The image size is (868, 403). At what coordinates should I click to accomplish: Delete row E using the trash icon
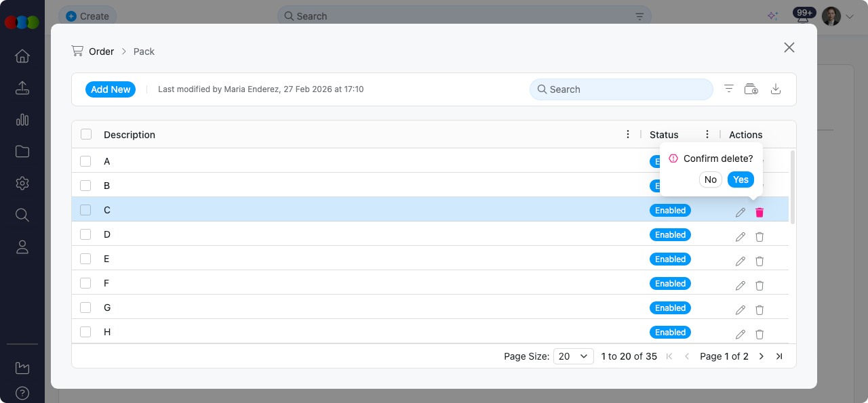pyautogui.click(x=759, y=261)
